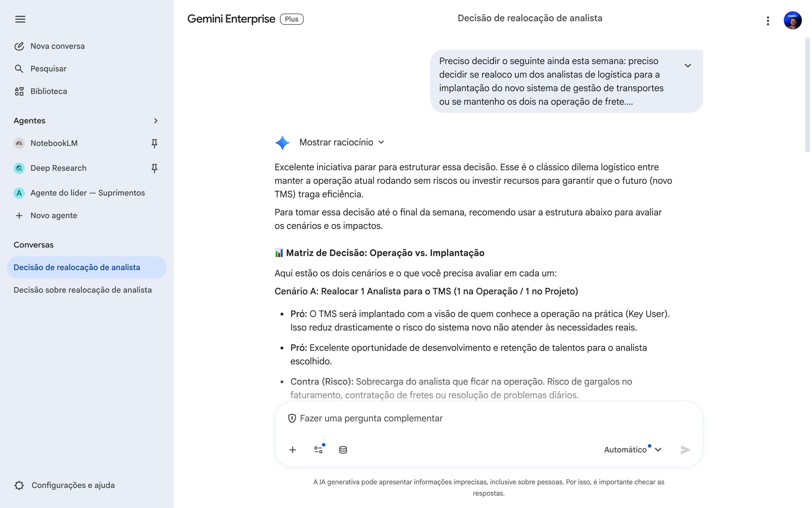Click the Biblioteca shapes icon
Viewport: 812px width, 508px height.
[19, 91]
